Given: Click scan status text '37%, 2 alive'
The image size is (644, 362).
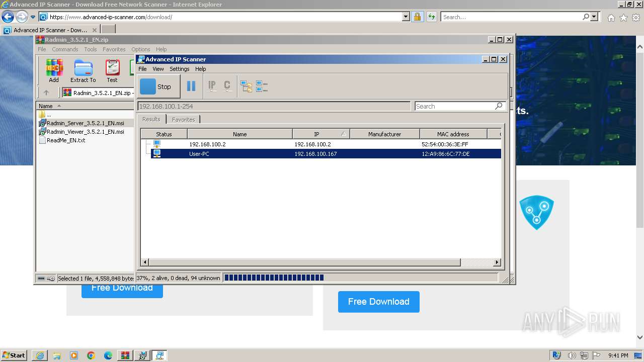Looking at the screenshot, I should [x=178, y=278].
